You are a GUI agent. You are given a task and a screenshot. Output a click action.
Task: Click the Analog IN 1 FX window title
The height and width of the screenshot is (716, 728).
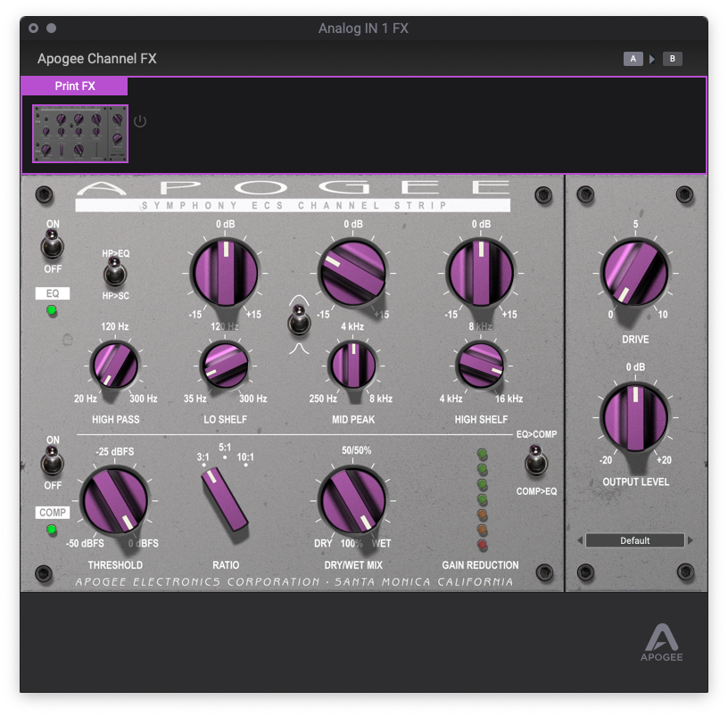tap(363, 29)
